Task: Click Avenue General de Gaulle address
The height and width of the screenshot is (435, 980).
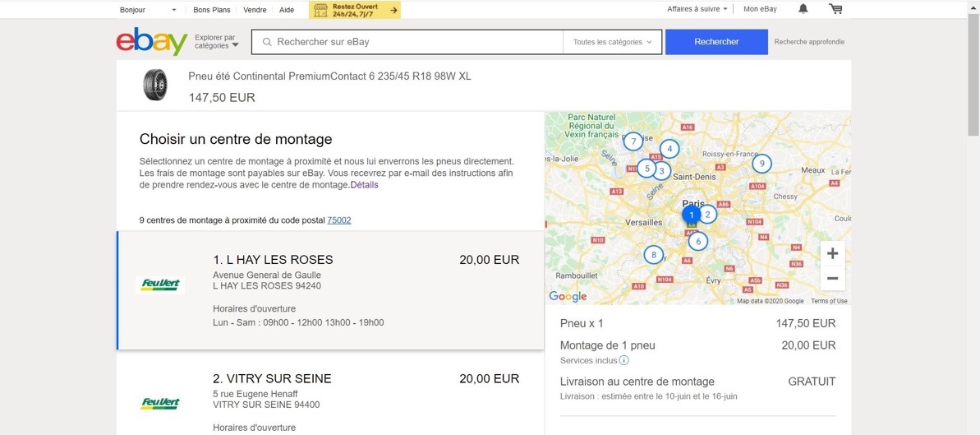Action: [x=267, y=275]
